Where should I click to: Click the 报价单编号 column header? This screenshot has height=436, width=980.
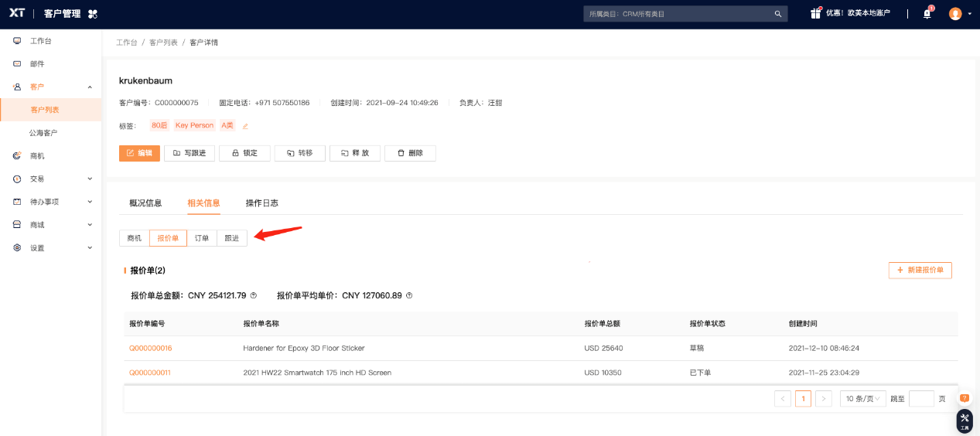point(147,324)
